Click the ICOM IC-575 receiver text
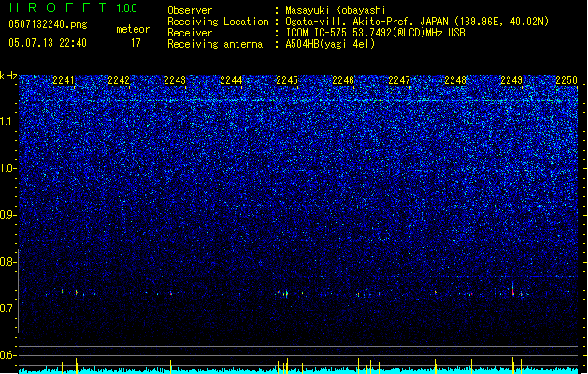 [375, 33]
